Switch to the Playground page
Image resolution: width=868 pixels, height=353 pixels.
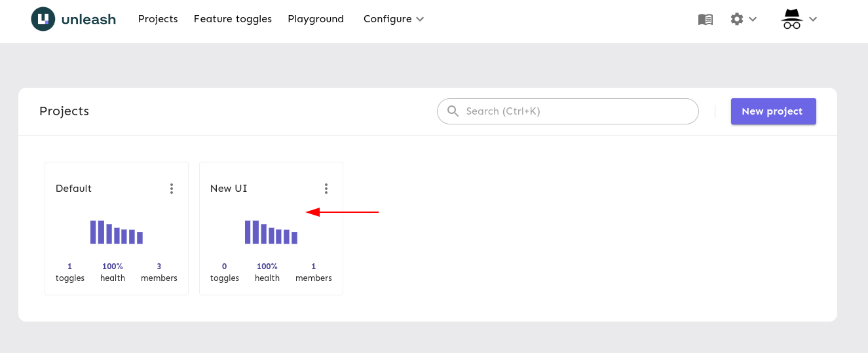coord(316,19)
